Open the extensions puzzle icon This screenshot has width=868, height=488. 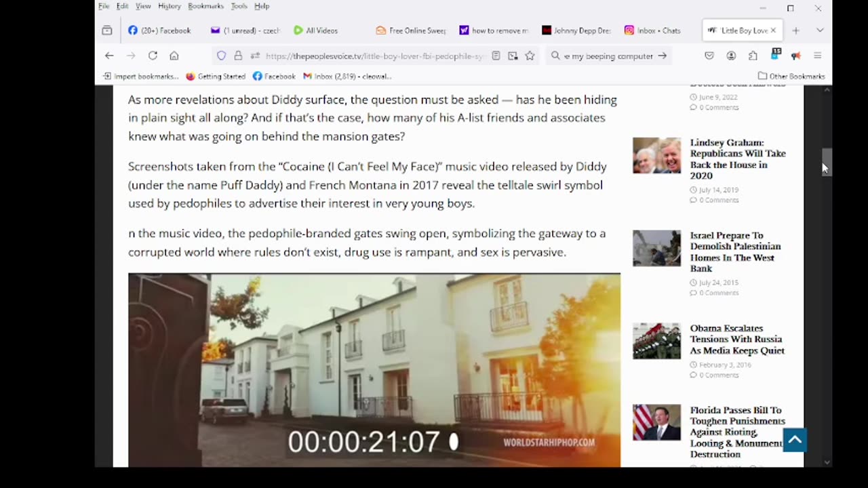click(753, 56)
